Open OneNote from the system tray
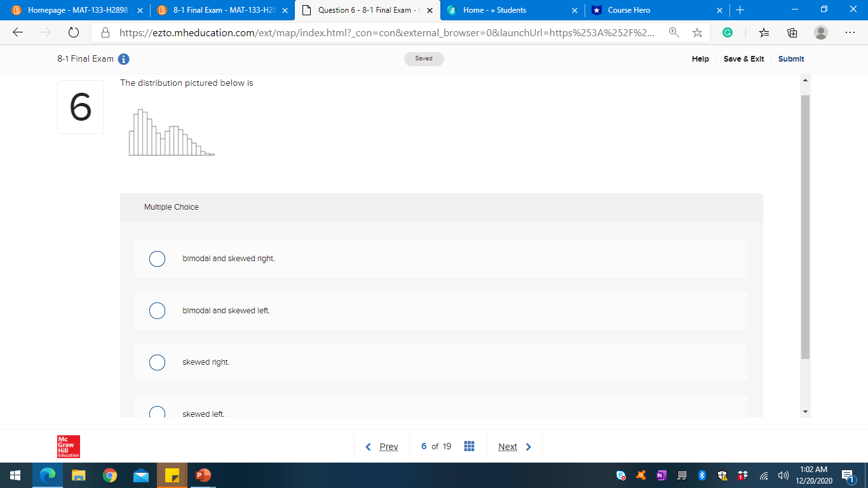Screen dimensions: 868x488 pos(661,475)
